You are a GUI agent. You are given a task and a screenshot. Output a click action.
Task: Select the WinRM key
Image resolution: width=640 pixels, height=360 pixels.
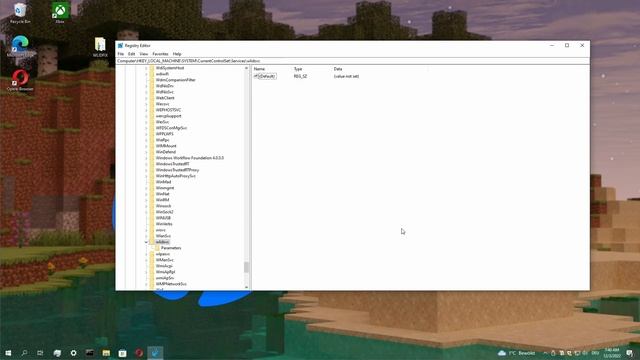(x=162, y=200)
